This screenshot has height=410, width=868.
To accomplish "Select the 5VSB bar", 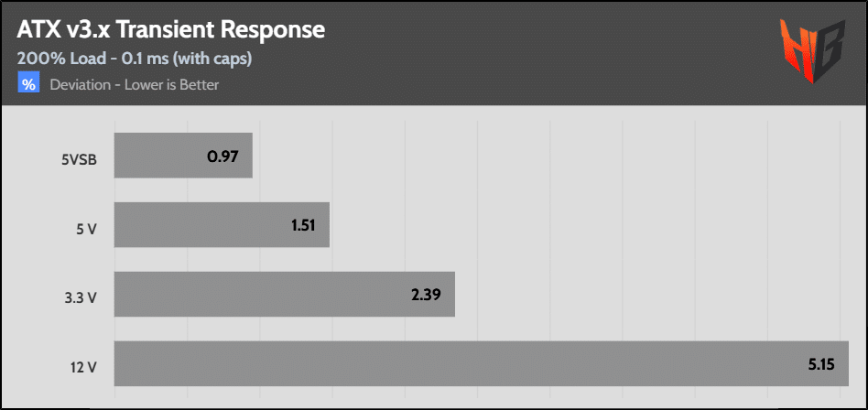I will coord(183,155).
